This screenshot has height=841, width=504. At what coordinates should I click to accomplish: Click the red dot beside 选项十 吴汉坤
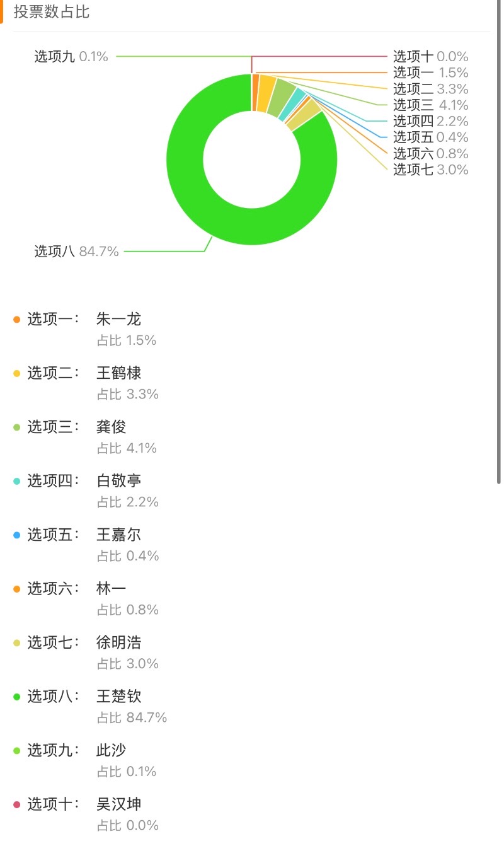click(x=17, y=804)
